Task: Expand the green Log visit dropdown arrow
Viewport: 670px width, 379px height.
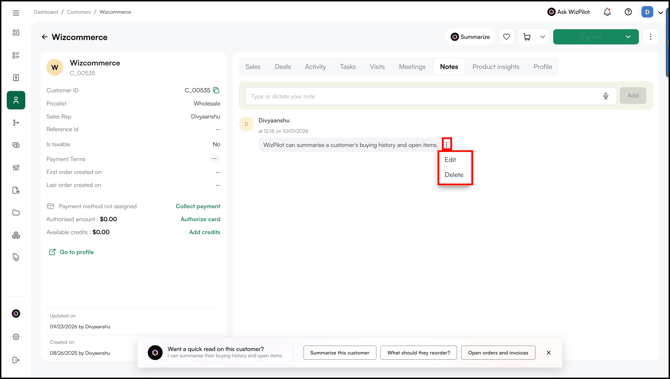Action: click(628, 37)
